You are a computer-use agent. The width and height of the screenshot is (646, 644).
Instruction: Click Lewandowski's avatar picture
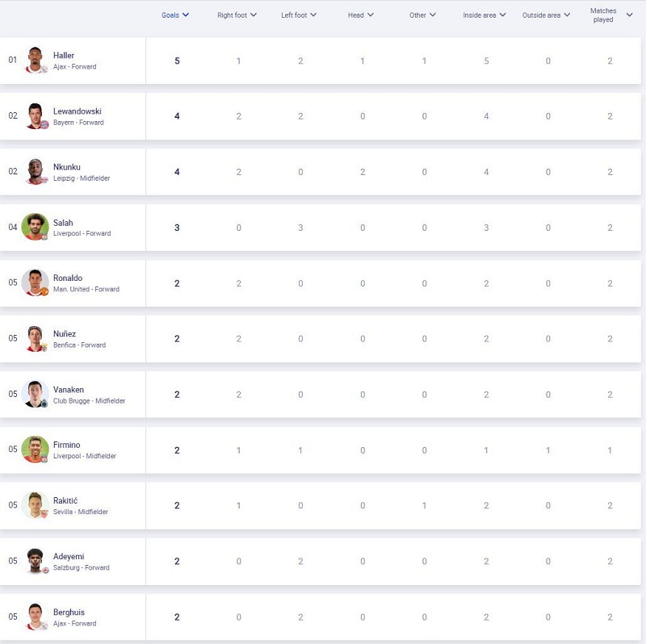[x=36, y=115]
